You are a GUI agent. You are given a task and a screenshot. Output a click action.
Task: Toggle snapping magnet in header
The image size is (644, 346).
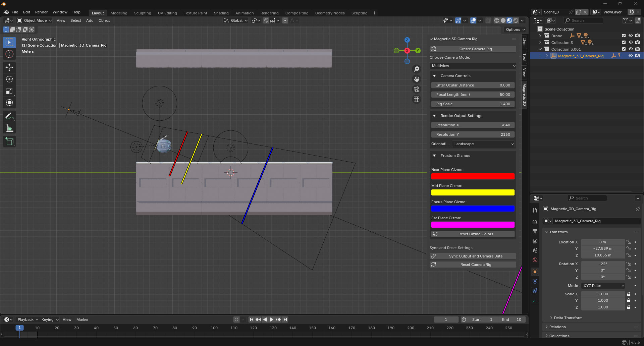click(x=266, y=20)
